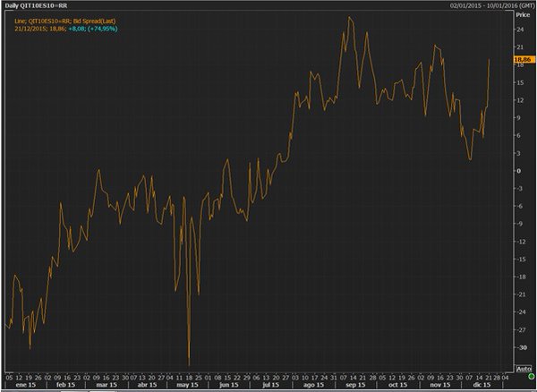The image size is (537, 392).
Task: Click the nov 15 month label
Action: click(439, 385)
